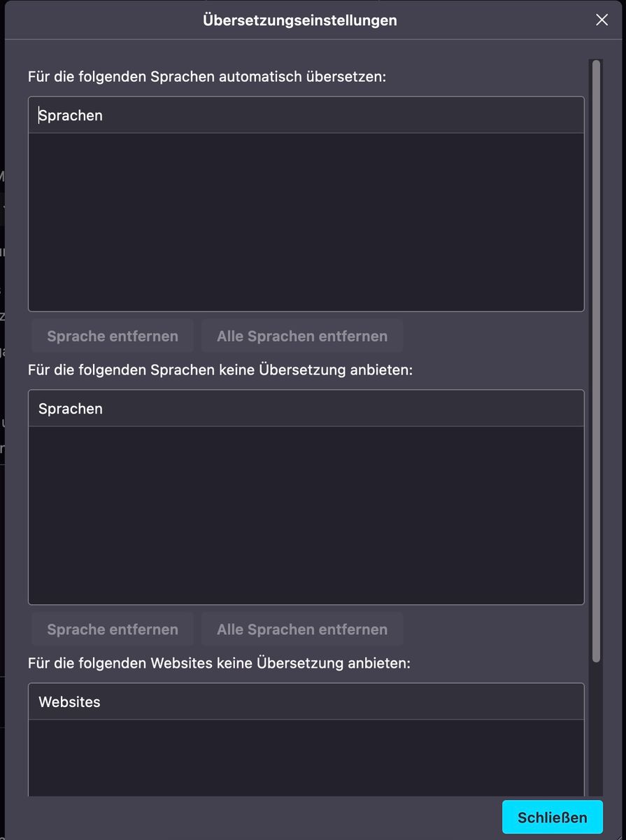Image resolution: width=626 pixels, height=840 pixels.
Task: Click the 'Sprachen keine Übersetzung anbieten' label
Action: click(x=220, y=370)
